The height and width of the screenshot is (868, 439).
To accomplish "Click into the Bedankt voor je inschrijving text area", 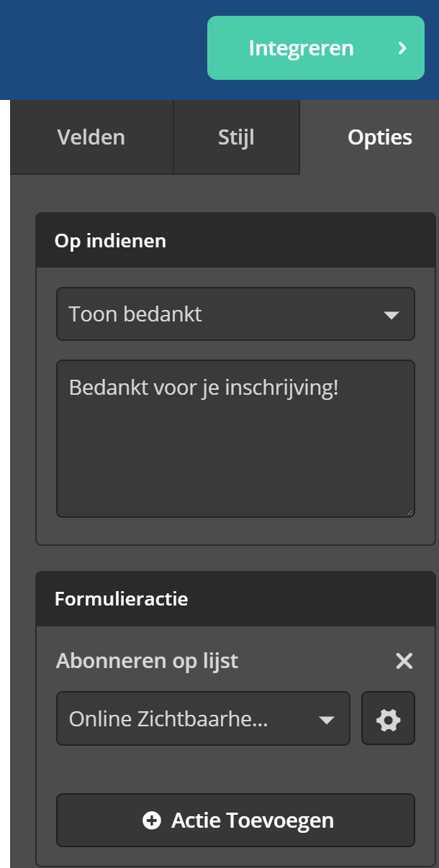I will pos(235,439).
